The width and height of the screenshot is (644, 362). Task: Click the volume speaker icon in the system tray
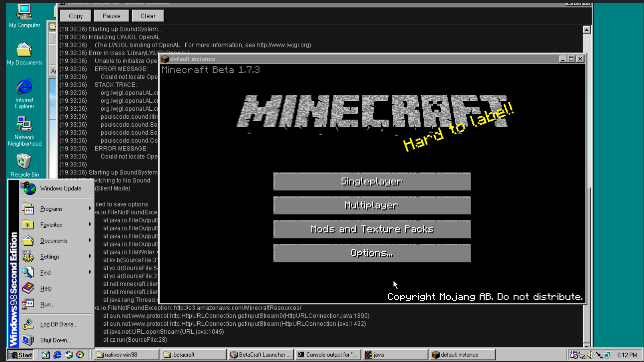[590, 354]
